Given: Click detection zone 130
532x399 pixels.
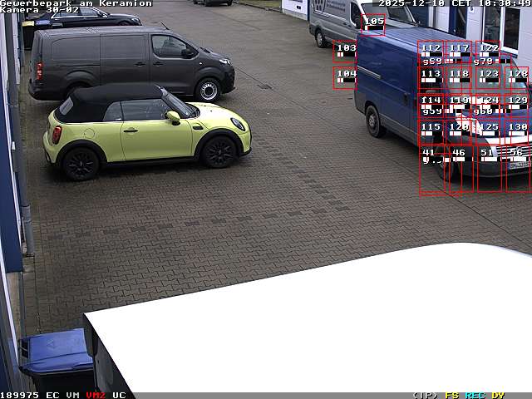Looking at the screenshot, I should (517, 131).
